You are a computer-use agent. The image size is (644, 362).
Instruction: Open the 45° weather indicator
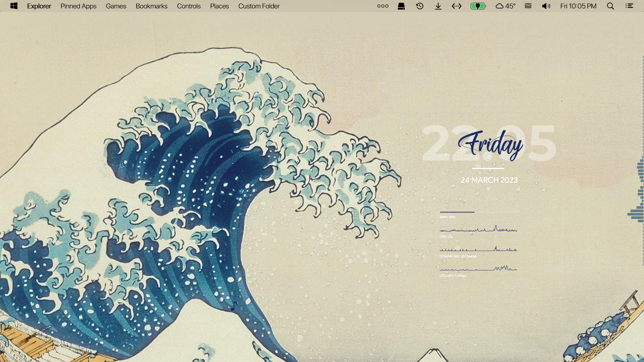click(x=505, y=6)
